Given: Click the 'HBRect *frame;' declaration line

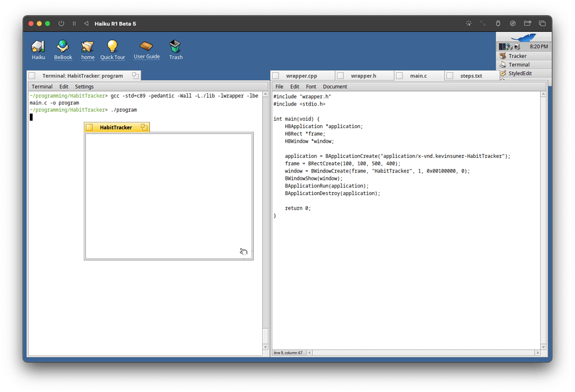Looking at the screenshot, I should click(305, 134).
